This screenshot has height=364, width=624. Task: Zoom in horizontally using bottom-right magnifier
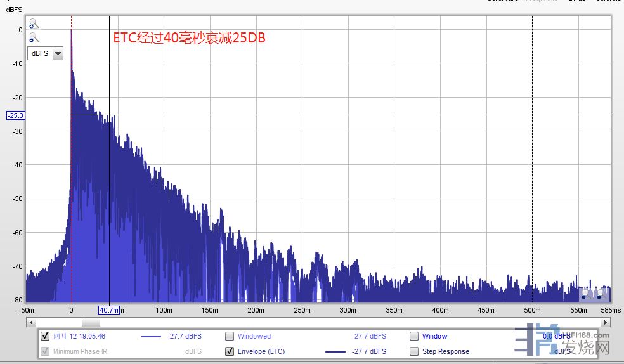coord(601,295)
